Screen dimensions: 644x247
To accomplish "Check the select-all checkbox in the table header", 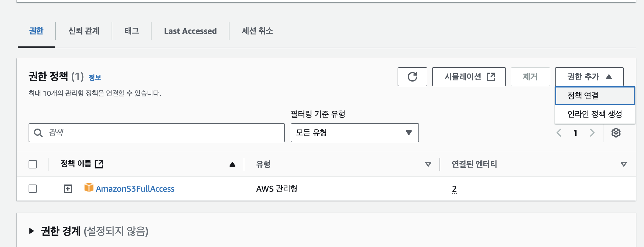I will click(x=33, y=164).
